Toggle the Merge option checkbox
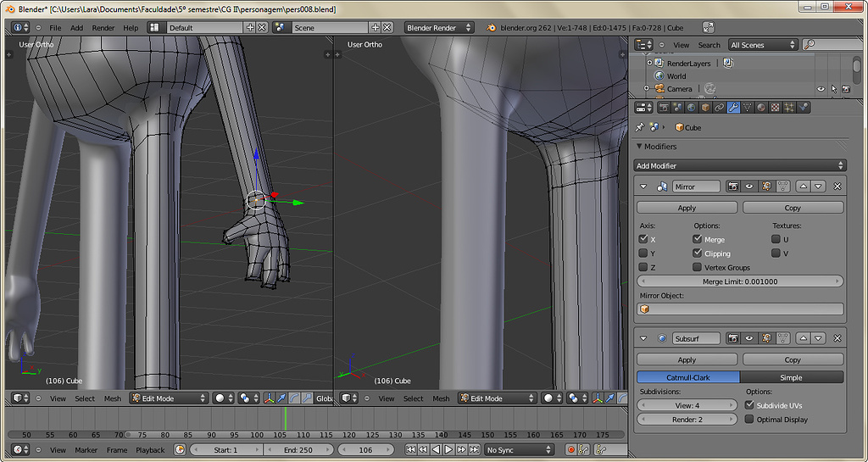The height and width of the screenshot is (462, 868). (x=698, y=239)
